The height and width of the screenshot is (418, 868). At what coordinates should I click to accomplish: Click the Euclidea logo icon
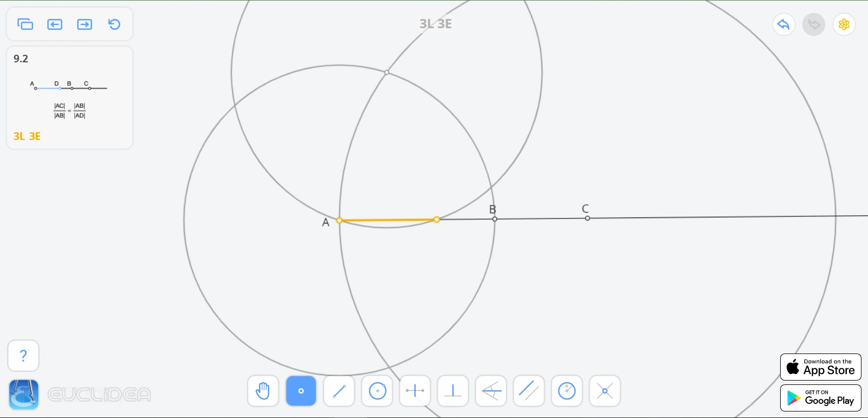(24, 394)
